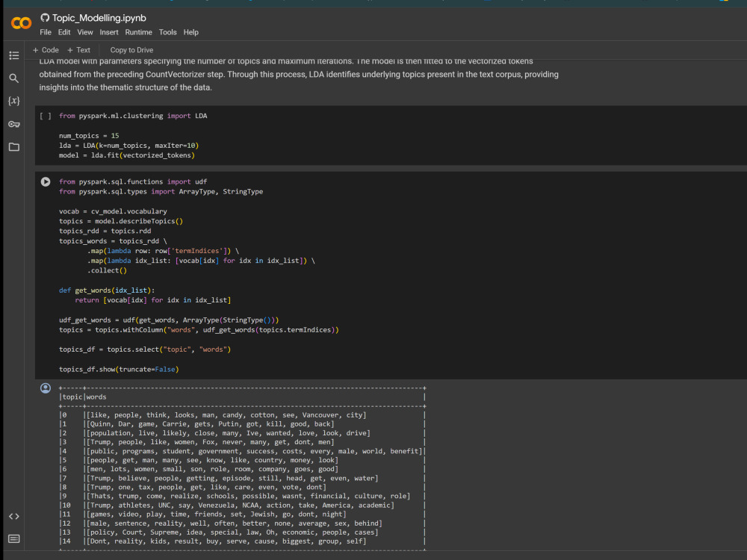Run the udf import code cell

(x=46, y=181)
